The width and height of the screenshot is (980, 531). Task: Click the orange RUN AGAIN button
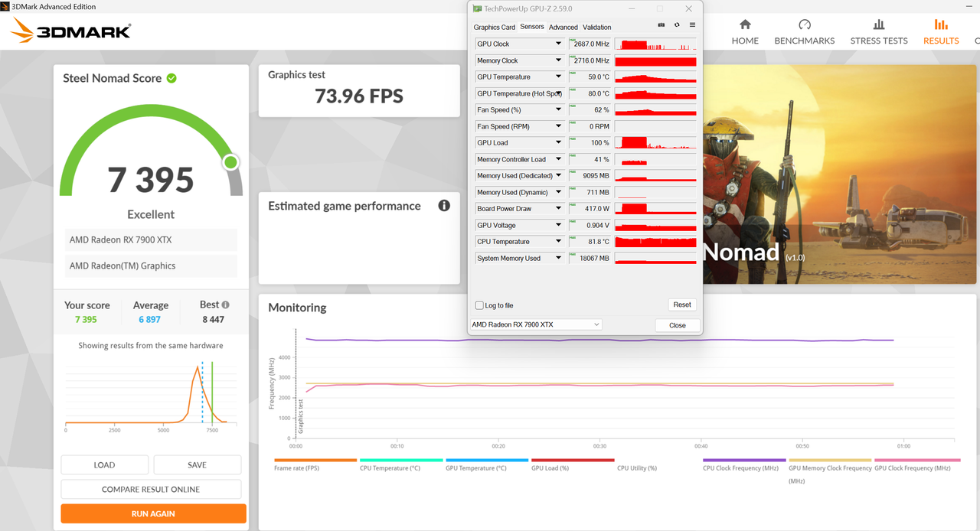pyautogui.click(x=154, y=513)
